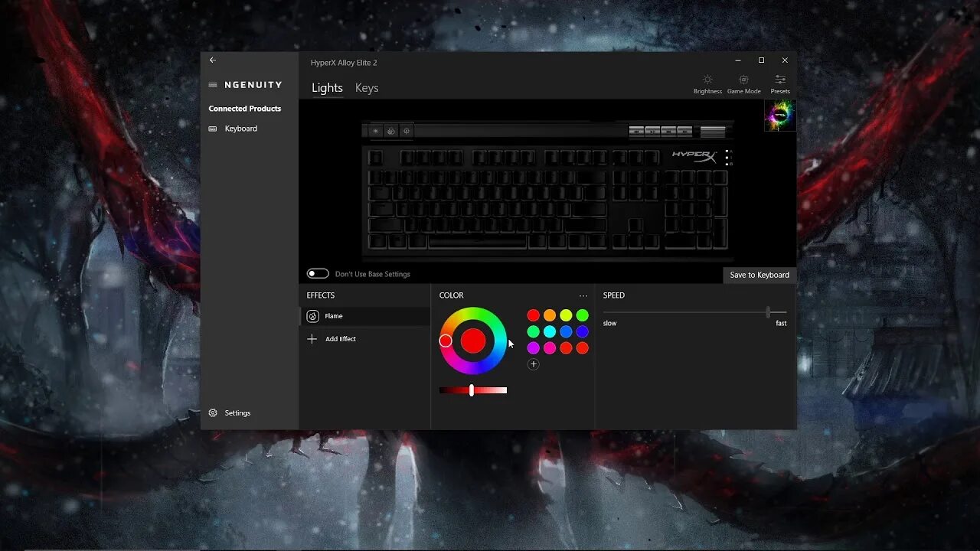
Task: Close the NGENUITY window
Action: coord(785,60)
